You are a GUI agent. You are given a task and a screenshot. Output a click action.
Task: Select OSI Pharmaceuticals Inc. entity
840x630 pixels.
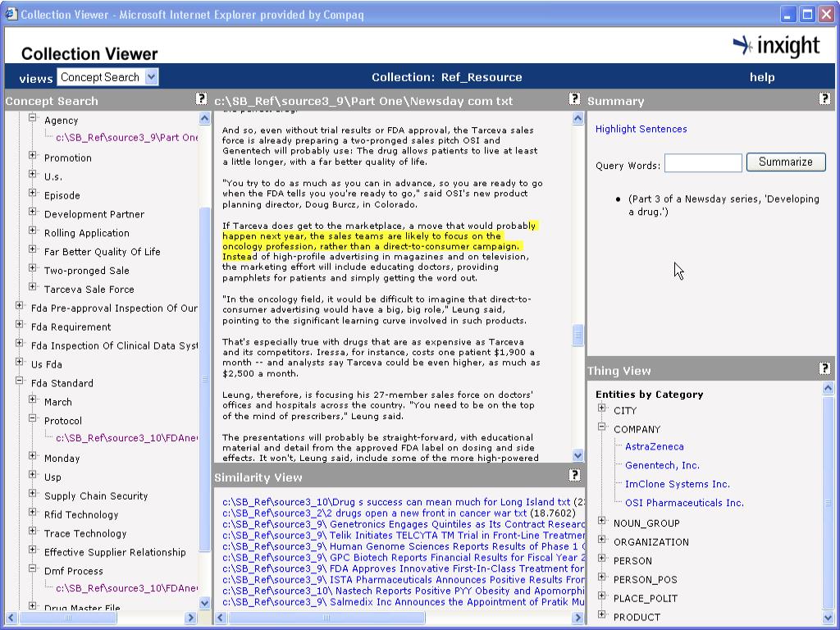[x=684, y=503]
